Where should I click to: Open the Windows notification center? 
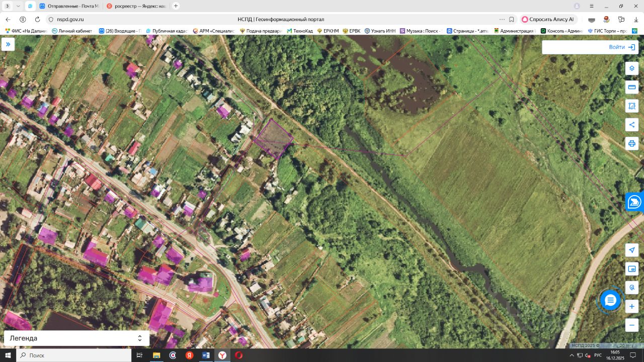point(633,355)
